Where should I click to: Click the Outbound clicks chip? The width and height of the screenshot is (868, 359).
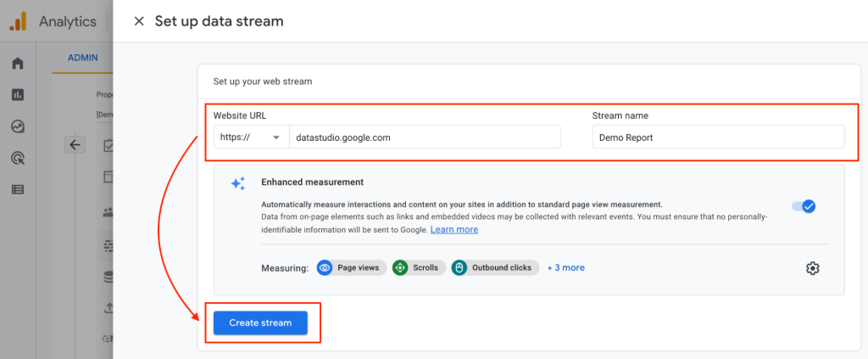[x=495, y=267]
